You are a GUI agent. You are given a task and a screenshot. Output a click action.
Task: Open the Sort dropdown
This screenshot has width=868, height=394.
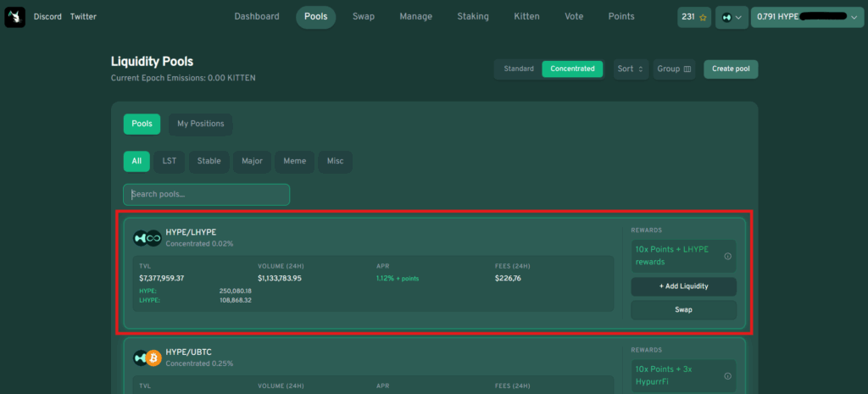coord(631,69)
